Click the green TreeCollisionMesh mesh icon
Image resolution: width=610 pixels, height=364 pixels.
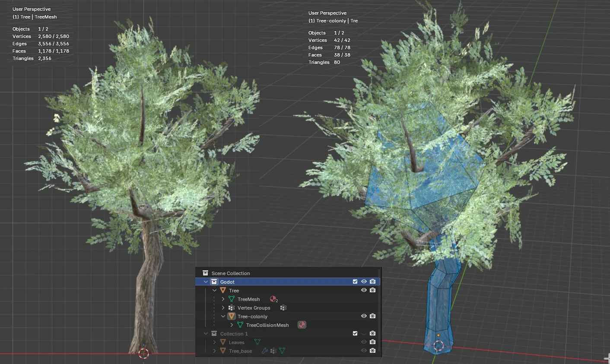240,325
